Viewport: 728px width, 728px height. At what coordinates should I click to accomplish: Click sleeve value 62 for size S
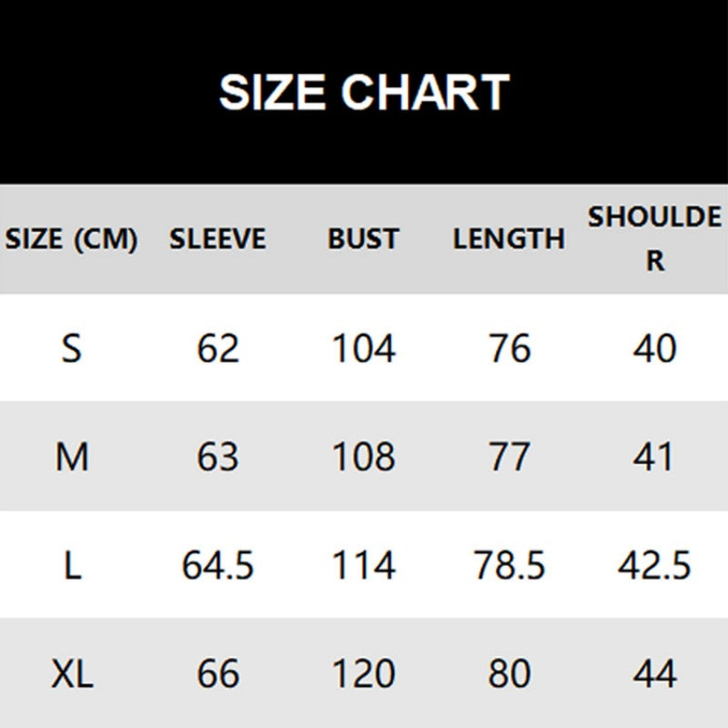(217, 348)
